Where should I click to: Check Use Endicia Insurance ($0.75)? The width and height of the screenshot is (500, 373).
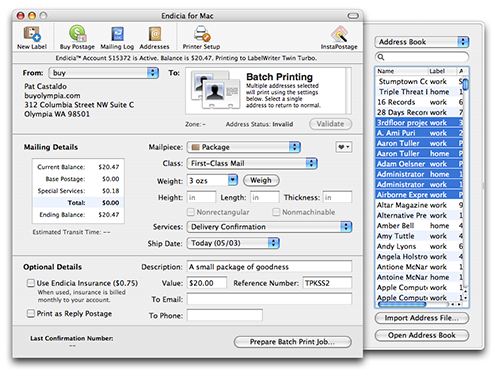[31, 283]
